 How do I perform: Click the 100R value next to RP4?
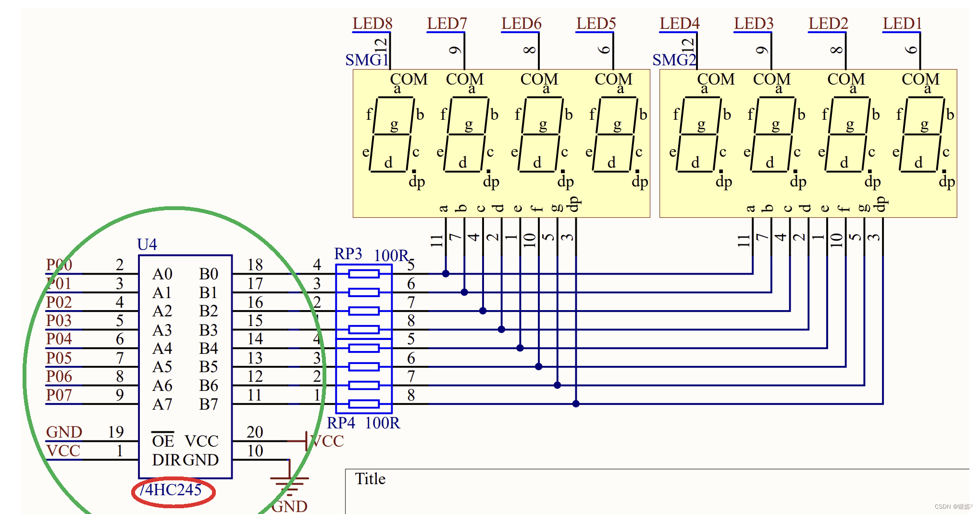(382, 423)
